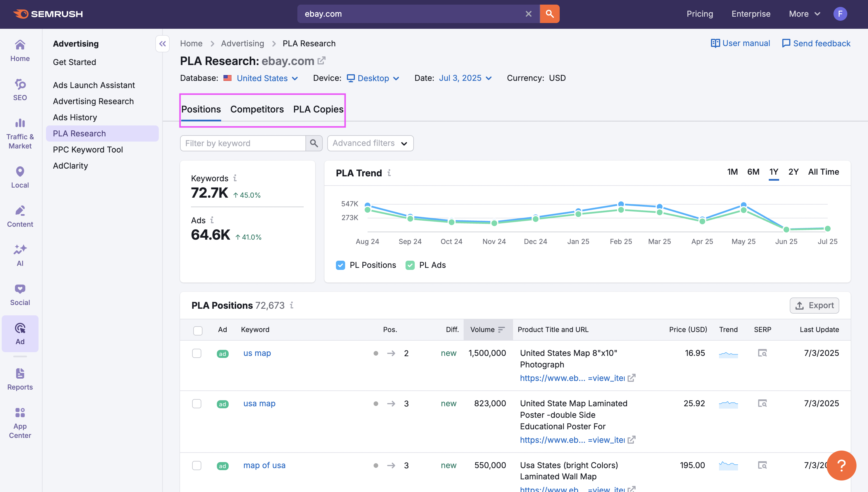This screenshot has width=868, height=492.
Task: Open ebay.com external link icon in title
Action: (322, 61)
